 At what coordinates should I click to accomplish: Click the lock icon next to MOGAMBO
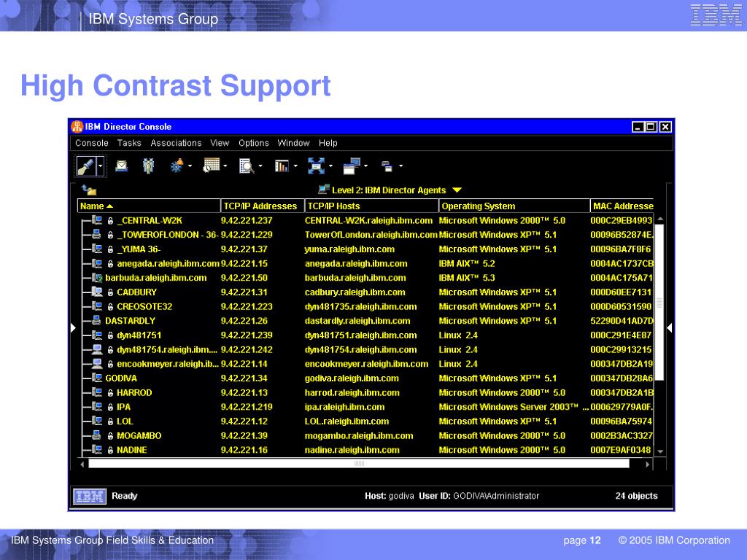(x=110, y=436)
